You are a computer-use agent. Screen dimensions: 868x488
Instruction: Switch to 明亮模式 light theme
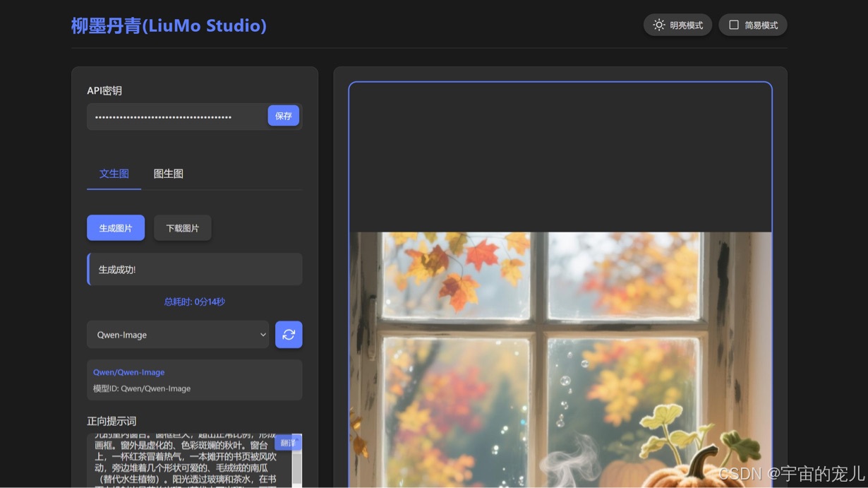click(677, 25)
